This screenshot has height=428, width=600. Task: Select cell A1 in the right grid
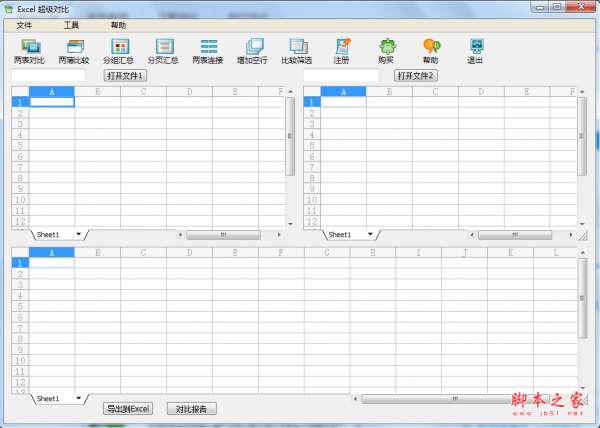tap(343, 102)
